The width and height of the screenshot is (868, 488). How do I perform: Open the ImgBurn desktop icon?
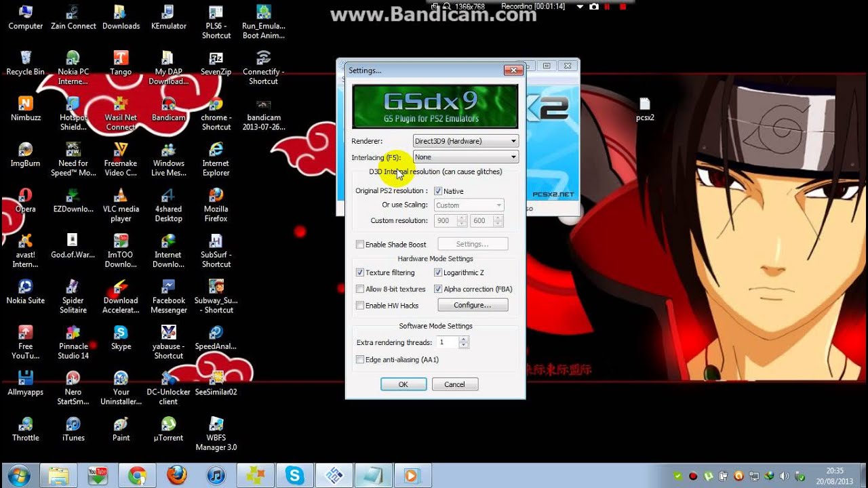(x=26, y=155)
